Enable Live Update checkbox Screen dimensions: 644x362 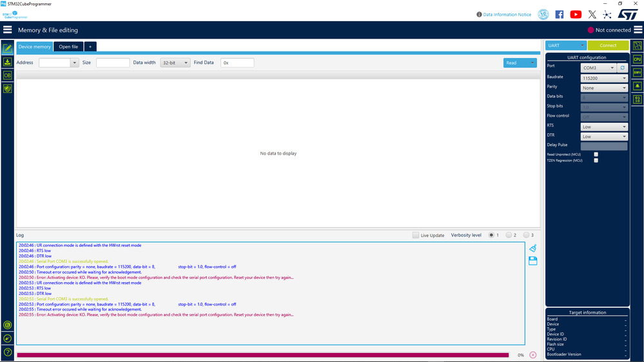pos(416,235)
